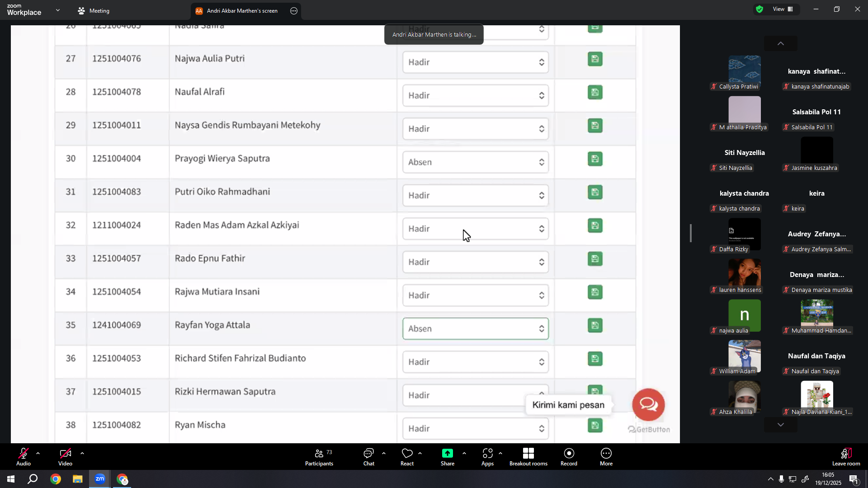This screenshot has width=868, height=488.
Task: Show next participants in gallery
Action: pos(781,425)
